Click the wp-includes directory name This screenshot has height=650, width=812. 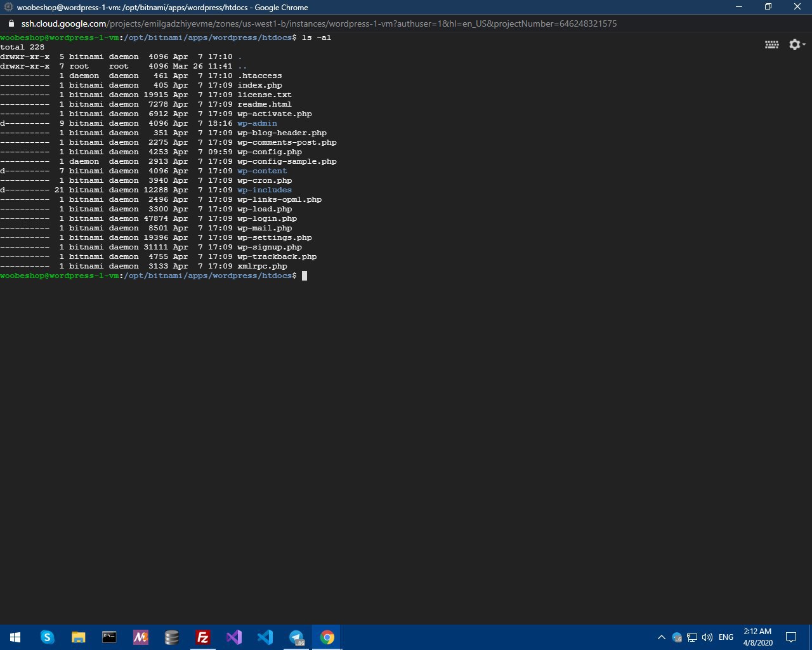265,190
